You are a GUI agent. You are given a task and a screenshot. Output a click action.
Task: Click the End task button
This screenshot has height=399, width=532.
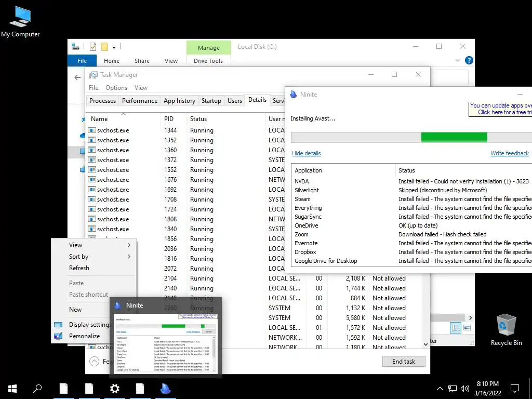click(x=404, y=362)
